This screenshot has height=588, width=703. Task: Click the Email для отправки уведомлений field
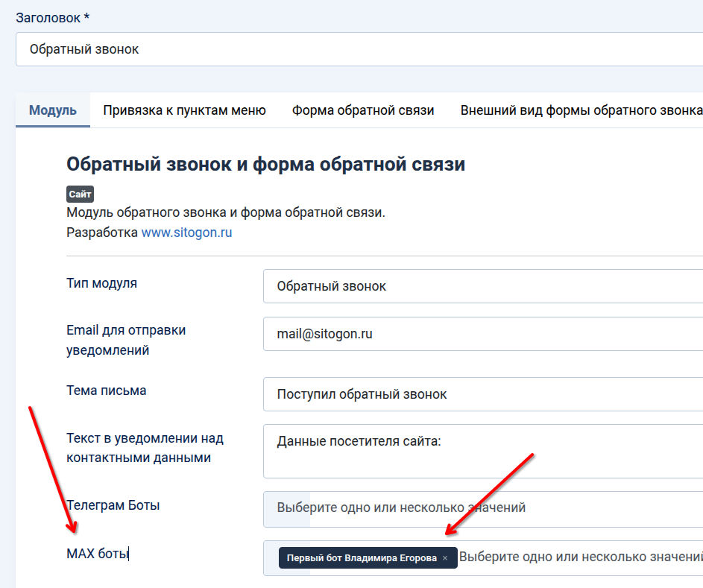(482, 334)
